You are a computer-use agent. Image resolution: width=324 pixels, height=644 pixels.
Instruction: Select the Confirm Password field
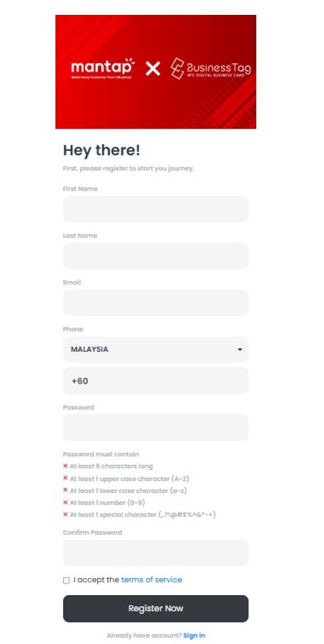(x=156, y=553)
